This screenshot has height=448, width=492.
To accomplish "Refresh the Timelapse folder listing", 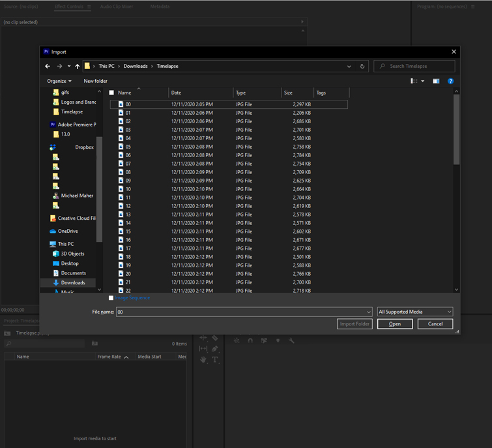I will tap(362, 67).
